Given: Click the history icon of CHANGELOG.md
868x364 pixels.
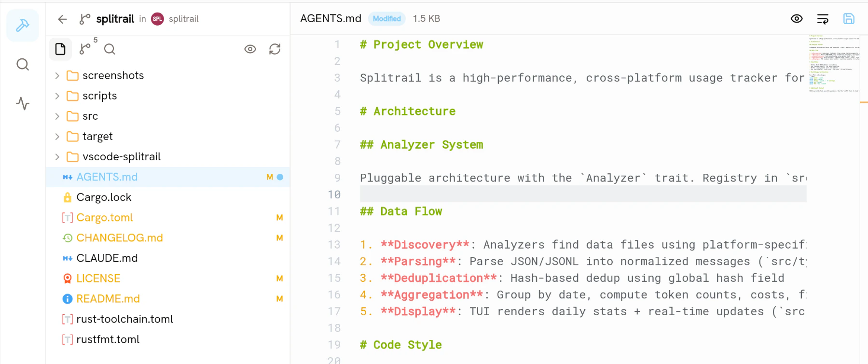Looking at the screenshot, I should 68,238.
